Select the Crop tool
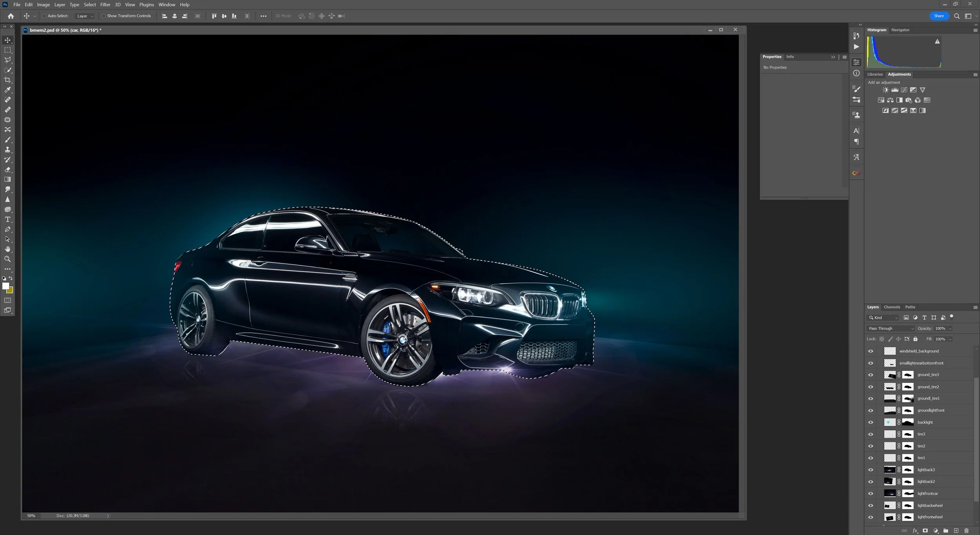Image resolution: width=980 pixels, height=535 pixels. [7, 80]
